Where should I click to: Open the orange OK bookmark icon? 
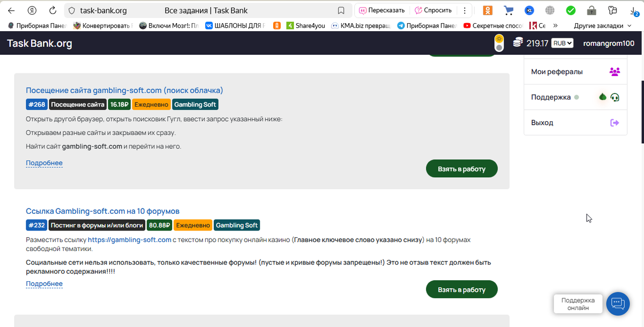pos(277,26)
